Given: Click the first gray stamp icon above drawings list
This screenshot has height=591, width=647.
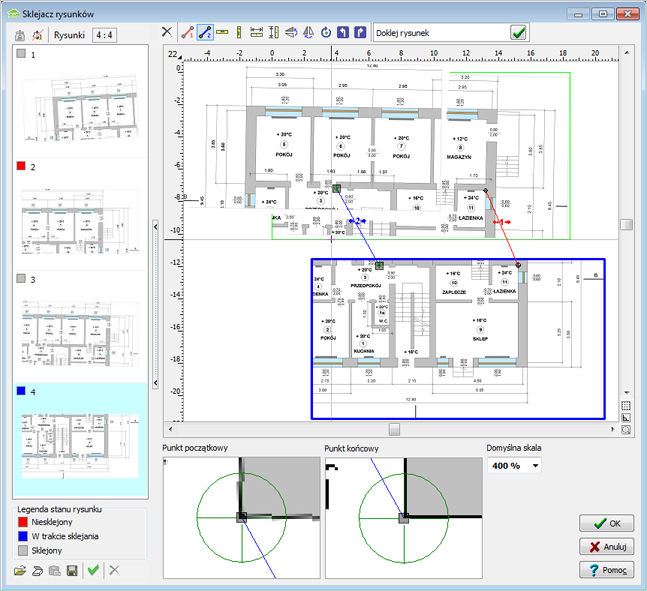Looking at the screenshot, I should pos(20,35).
